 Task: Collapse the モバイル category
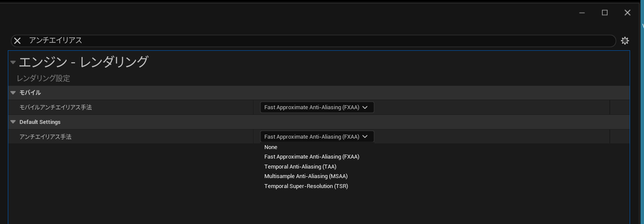(x=13, y=92)
